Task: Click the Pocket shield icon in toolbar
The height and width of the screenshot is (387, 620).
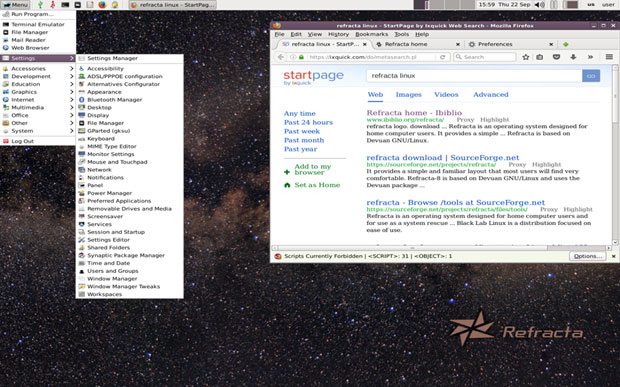Action: coord(556,57)
